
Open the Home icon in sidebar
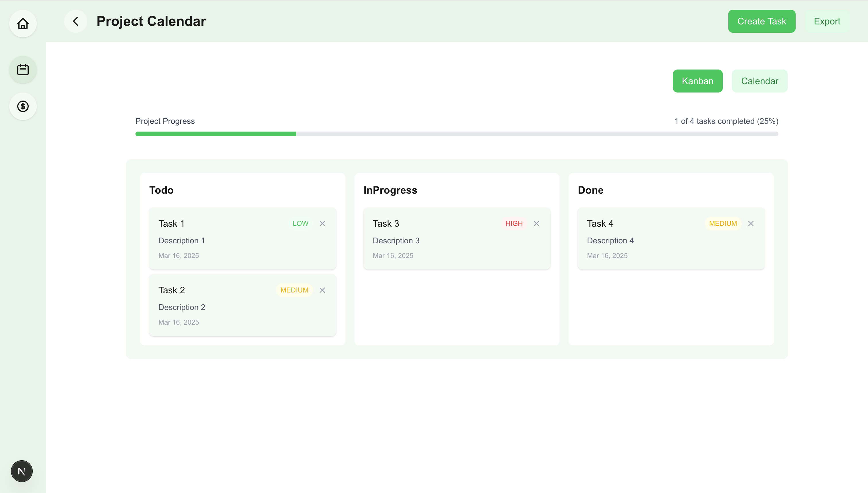point(23,24)
